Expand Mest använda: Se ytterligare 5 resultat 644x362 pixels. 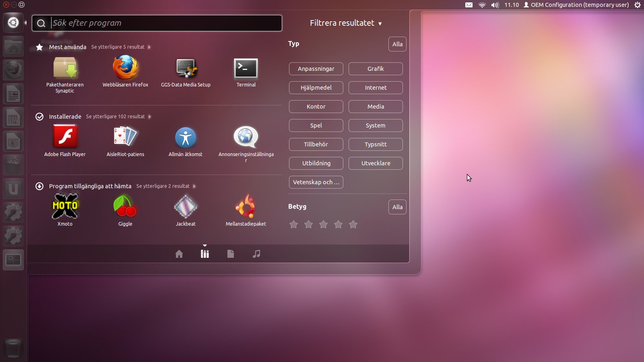coord(121,47)
